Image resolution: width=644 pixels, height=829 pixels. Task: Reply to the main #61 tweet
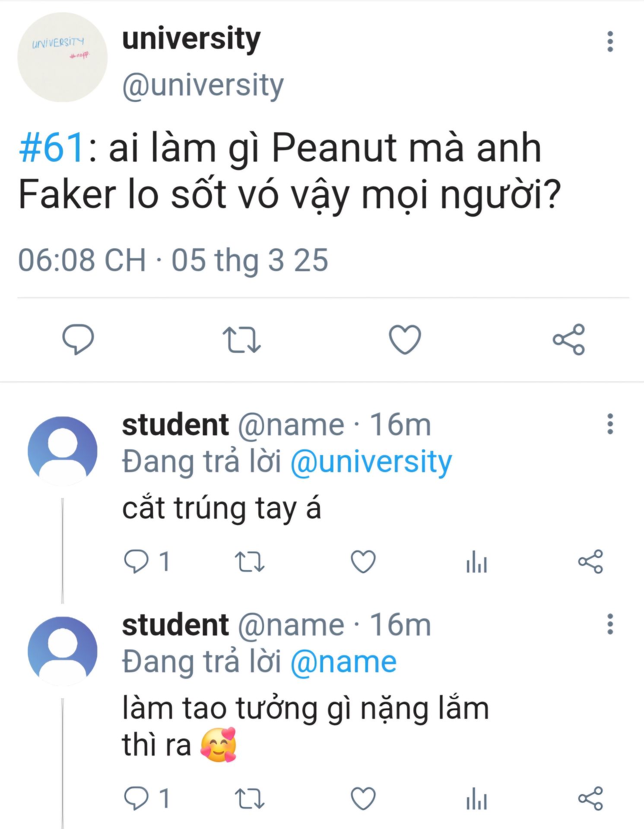78,339
